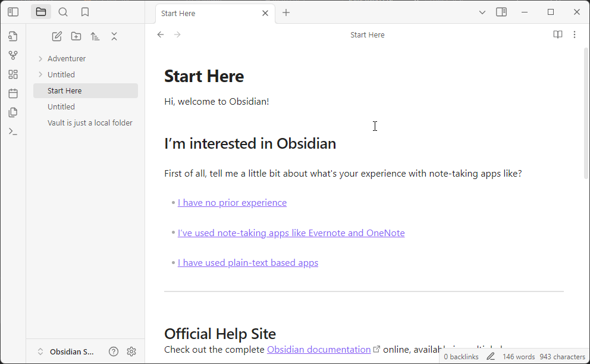Expand the Untitled folder
The width and height of the screenshot is (590, 364).
(x=40, y=74)
